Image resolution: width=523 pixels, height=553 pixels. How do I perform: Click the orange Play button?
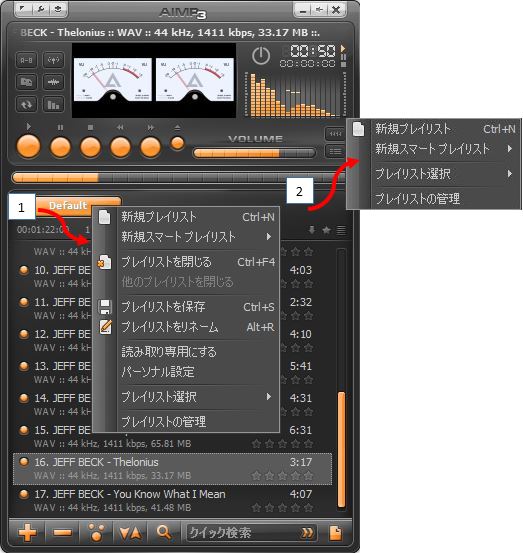click(29, 146)
